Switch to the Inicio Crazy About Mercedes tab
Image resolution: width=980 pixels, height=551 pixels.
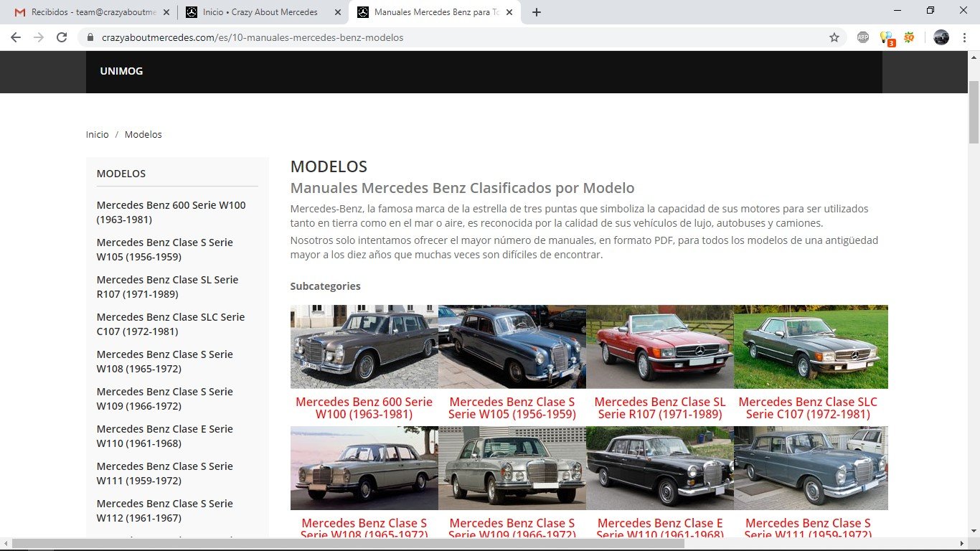(x=263, y=12)
